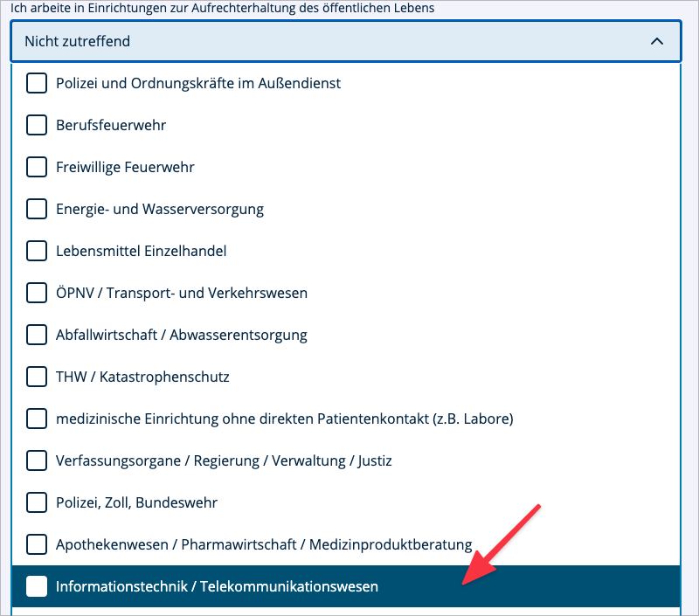
Task: Enable the Freiwillige Feuerwehr checkbox
Action: click(37, 167)
